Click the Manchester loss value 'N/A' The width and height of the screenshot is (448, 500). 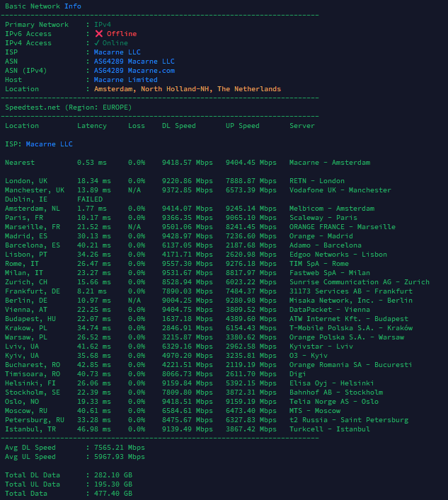(x=134, y=190)
